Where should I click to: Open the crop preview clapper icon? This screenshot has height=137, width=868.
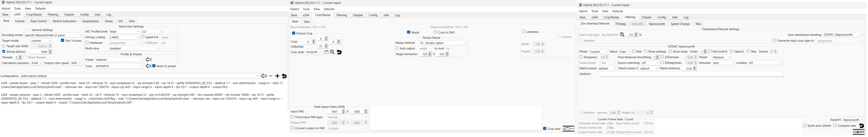point(569,129)
